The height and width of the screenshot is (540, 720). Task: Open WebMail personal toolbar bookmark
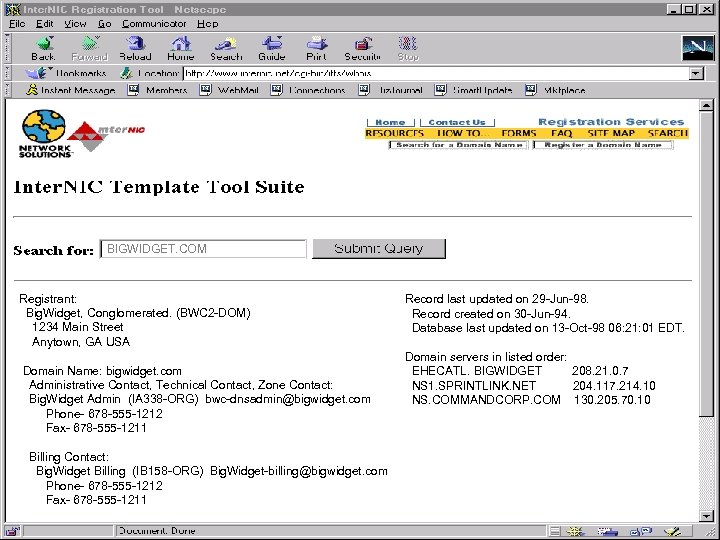pyautogui.click(x=229, y=90)
